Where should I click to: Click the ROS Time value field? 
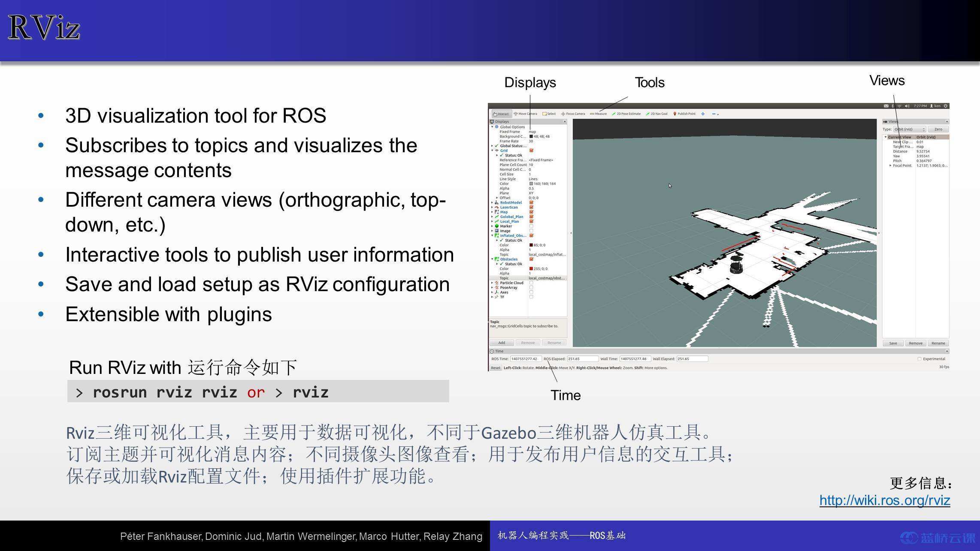tap(526, 359)
